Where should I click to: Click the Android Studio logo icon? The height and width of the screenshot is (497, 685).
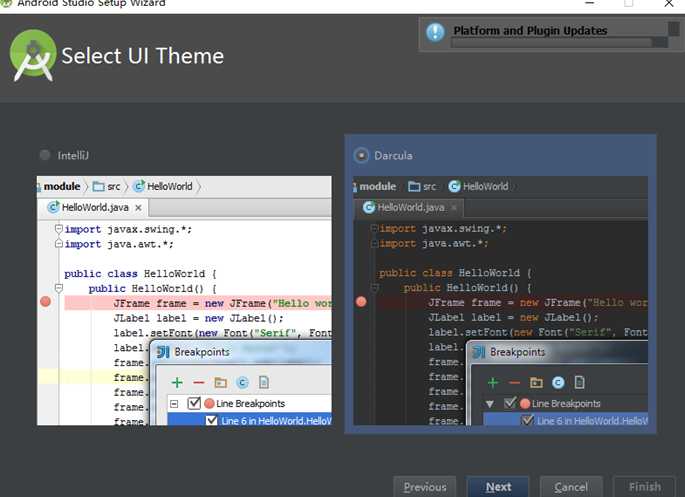(33, 55)
